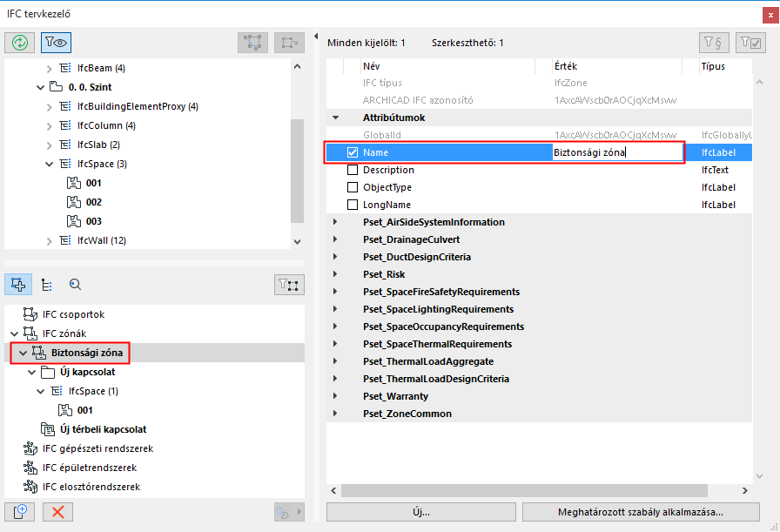Collapse the Attribútumok section
The height and width of the screenshot is (532, 780).
(335, 117)
